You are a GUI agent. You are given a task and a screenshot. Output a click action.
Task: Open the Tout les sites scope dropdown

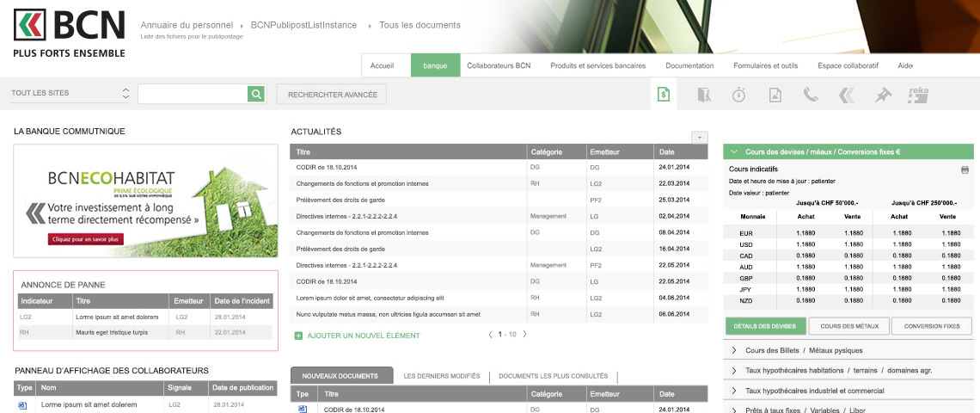click(70, 93)
